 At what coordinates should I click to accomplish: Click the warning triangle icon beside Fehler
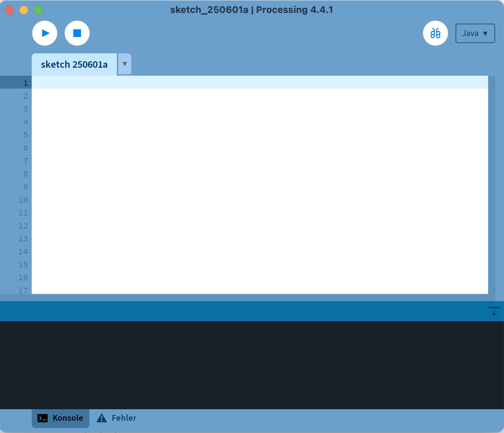point(101,418)
